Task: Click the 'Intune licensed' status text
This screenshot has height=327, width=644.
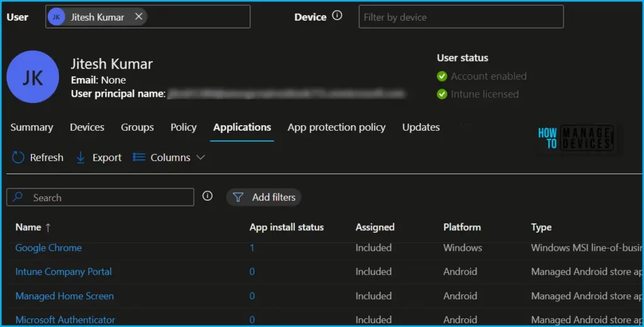Action: [x=485, y=94]
